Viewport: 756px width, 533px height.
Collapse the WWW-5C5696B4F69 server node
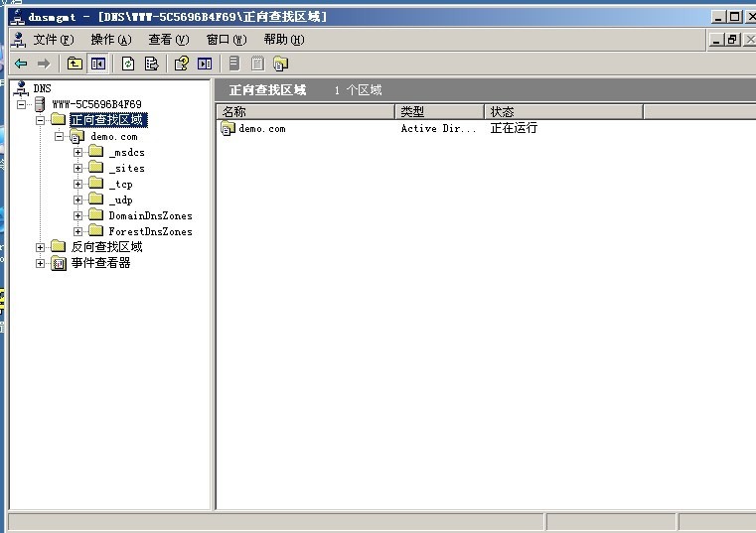21,104
